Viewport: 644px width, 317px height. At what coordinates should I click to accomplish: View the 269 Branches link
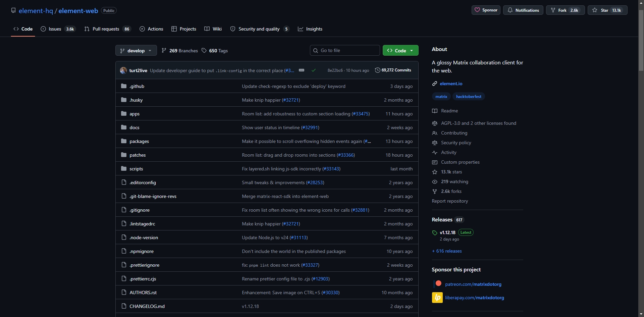pos(180,51)
